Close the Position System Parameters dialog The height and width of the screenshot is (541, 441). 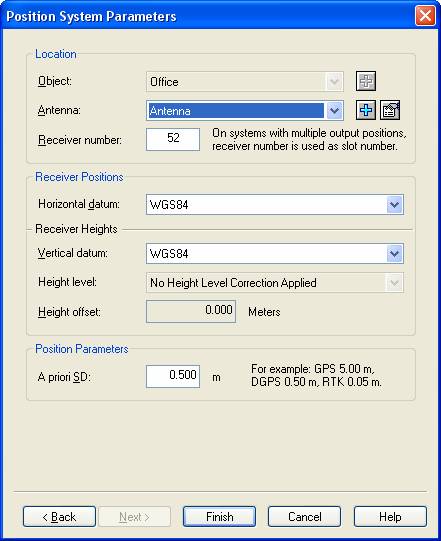pos(425,16)
